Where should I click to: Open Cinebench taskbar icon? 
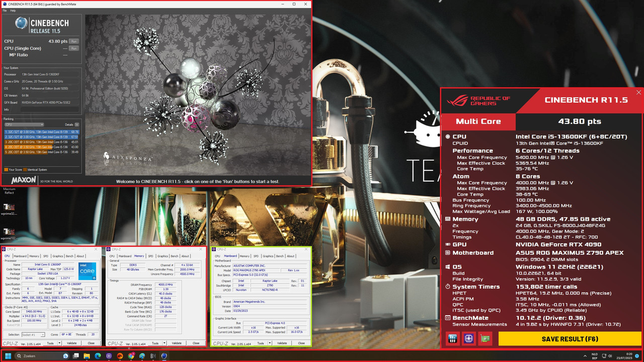(164, 356)
